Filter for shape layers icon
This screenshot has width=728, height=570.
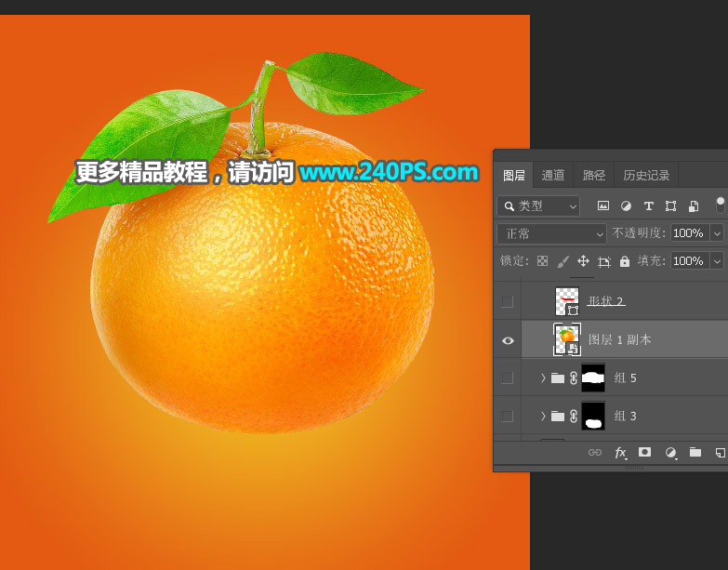pos(670,205)
